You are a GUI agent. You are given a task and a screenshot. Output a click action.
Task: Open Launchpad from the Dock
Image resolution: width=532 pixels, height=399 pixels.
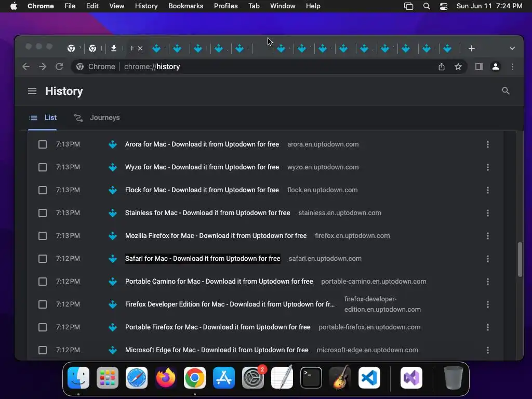[108, 378]
